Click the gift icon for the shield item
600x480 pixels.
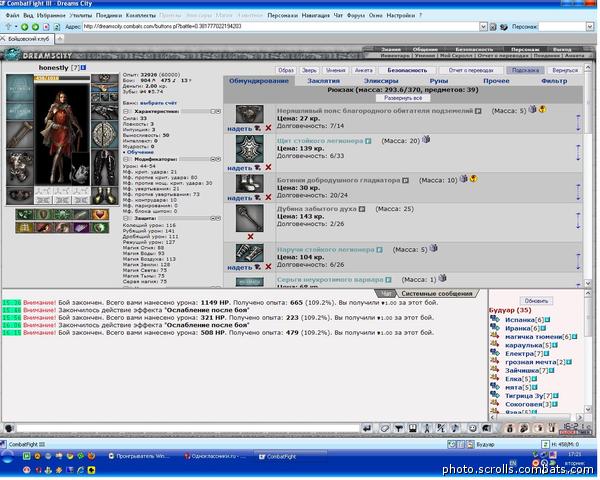[x=426, y=139]
